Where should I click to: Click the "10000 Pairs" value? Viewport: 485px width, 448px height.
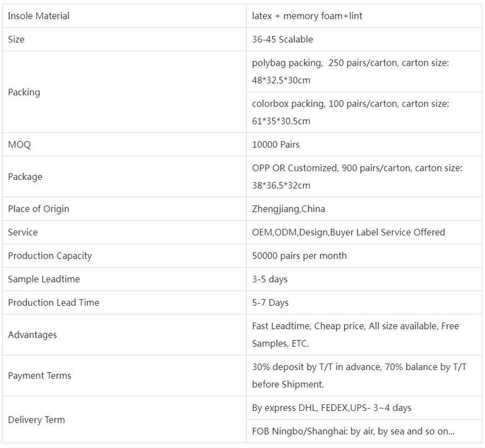pos(276,145)
